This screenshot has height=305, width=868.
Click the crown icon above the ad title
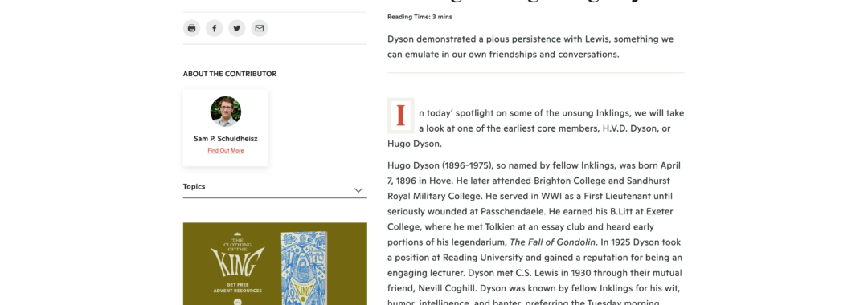click(x=238, y=234)
